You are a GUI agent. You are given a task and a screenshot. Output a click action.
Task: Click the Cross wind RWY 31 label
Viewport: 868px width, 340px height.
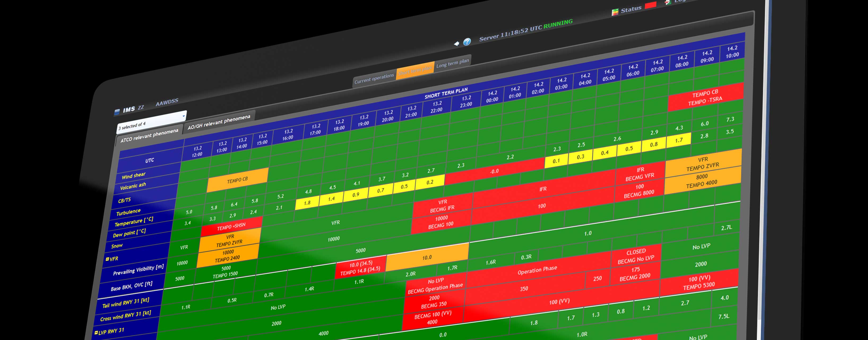pos(125,316)
